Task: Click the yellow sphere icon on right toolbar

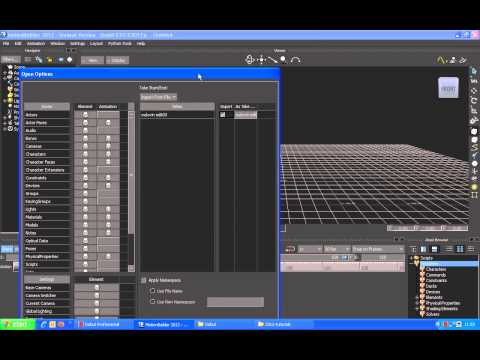Action: (474, 187)
